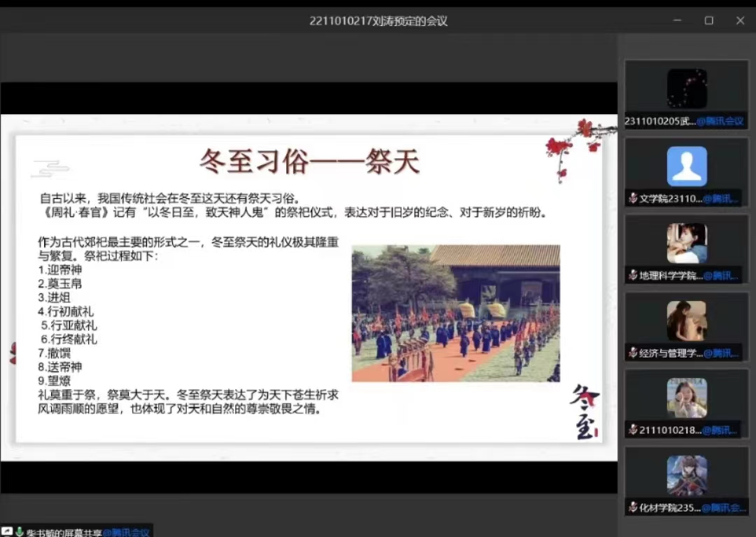Select the default blue person avatar
The image size is (756, 537).
686,167
